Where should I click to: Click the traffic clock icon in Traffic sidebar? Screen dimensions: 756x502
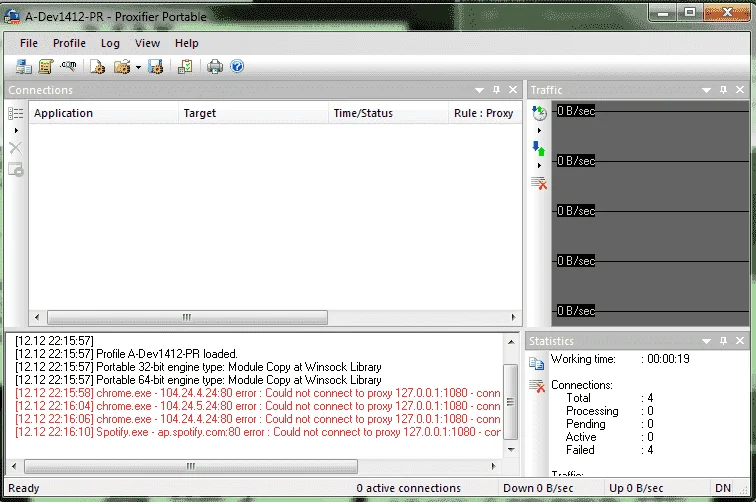[539, 113]
